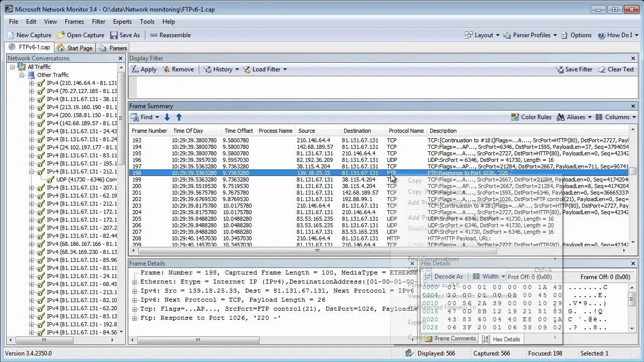Expand the Ethernet node in Frame Details
644x362 pixels.
pos(135,282)
